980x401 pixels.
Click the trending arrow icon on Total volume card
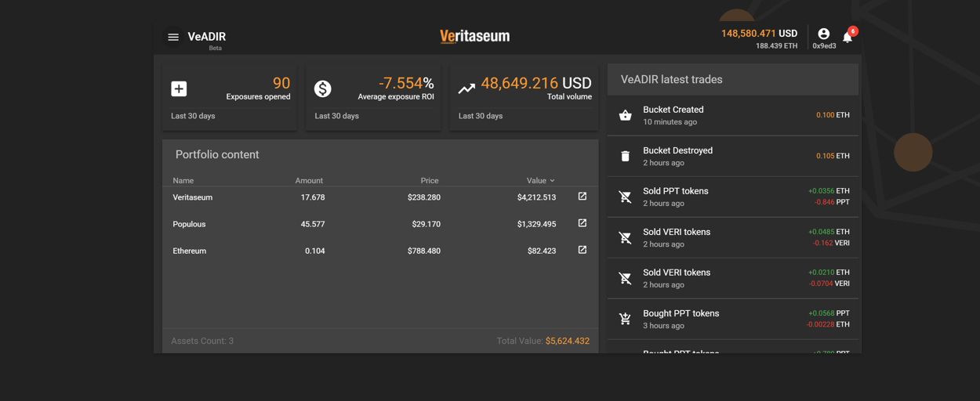pos(466,89)
